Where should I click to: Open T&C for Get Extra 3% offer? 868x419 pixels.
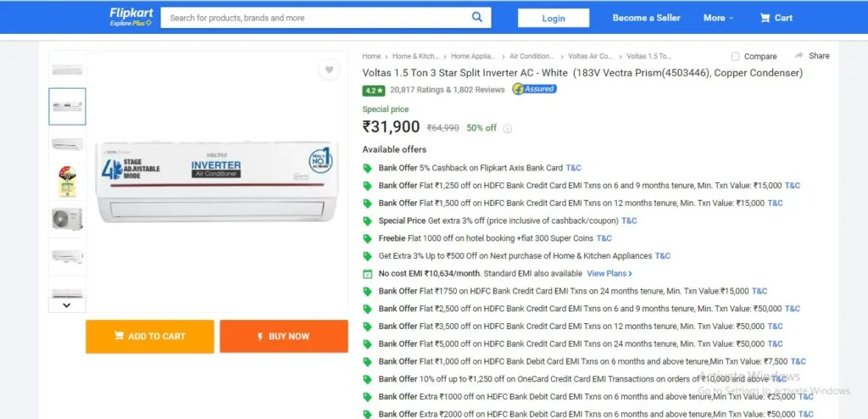tap(663, 256)
